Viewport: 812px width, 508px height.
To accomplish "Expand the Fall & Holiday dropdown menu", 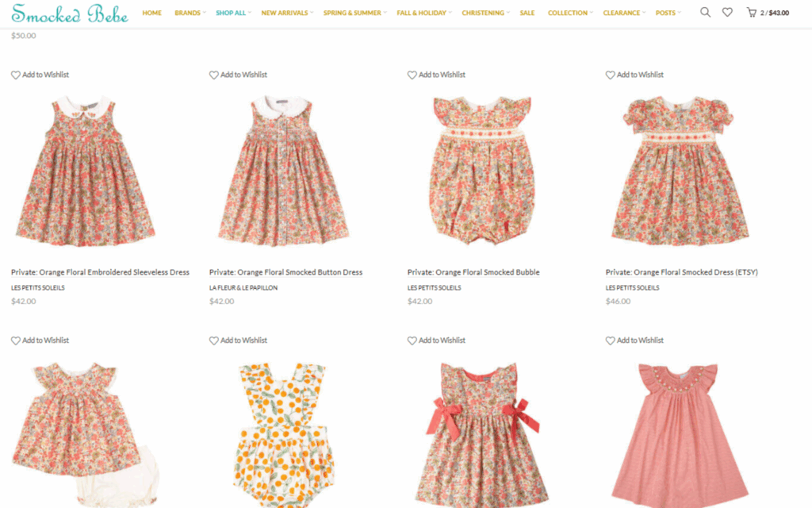I will pyautogui.click(x=423, y=13).
